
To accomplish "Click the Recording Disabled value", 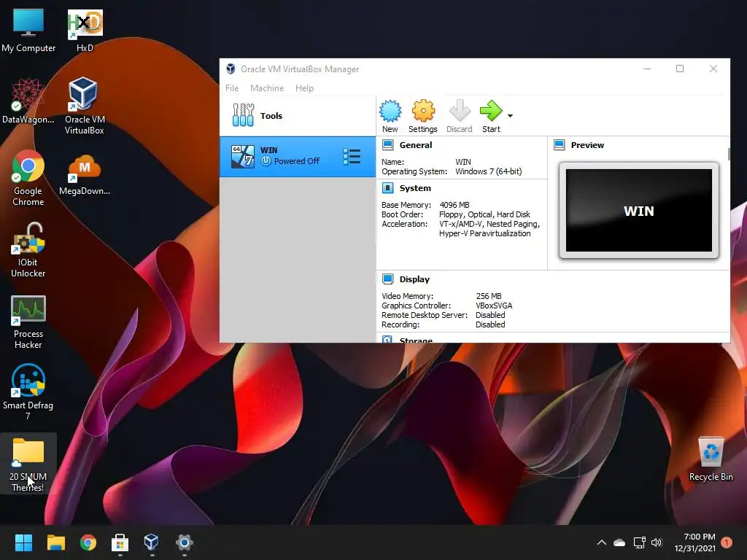I will tap(490, 324).
